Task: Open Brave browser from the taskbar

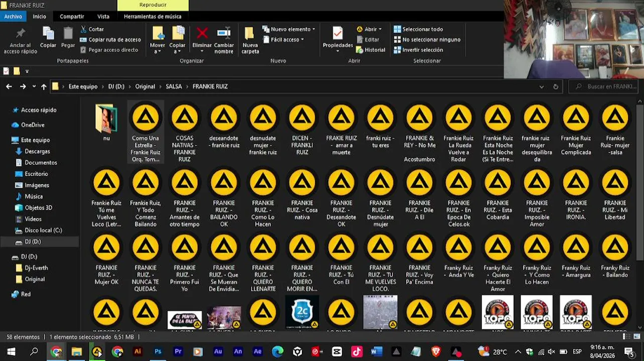Action: 436,351
